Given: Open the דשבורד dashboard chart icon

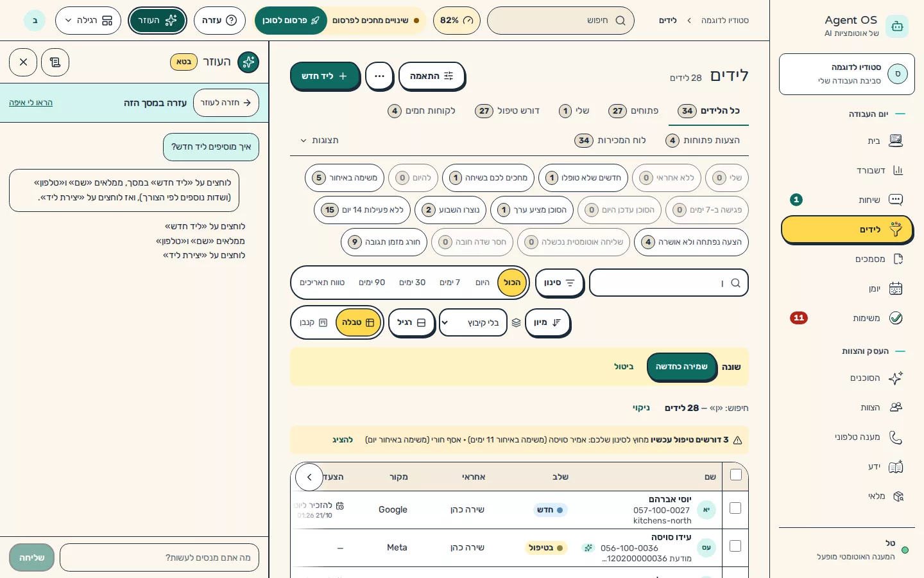Looking at the screenshot, I should click(x=898, y=170).
